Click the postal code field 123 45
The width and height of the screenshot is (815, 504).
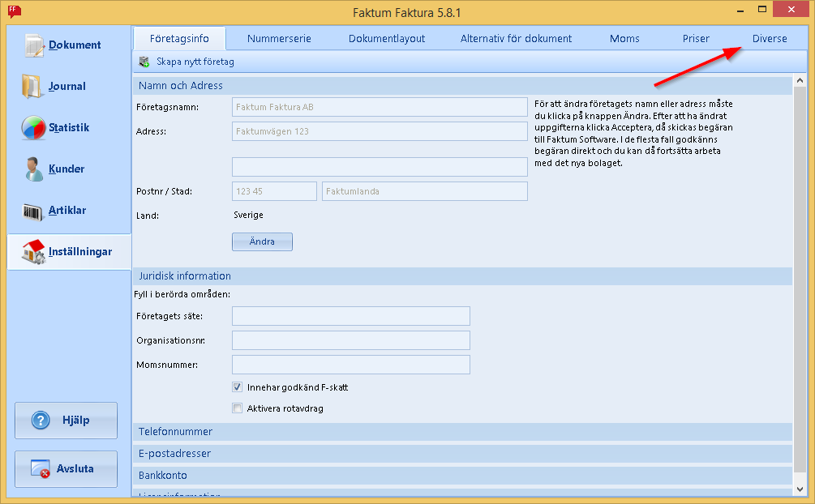pos(274,191)
